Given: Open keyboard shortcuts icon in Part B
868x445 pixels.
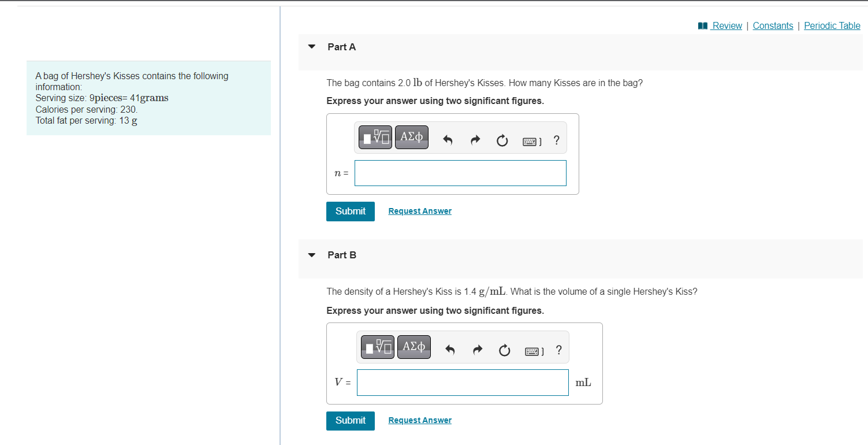Looking at the screenshot, I should point(533,350).
